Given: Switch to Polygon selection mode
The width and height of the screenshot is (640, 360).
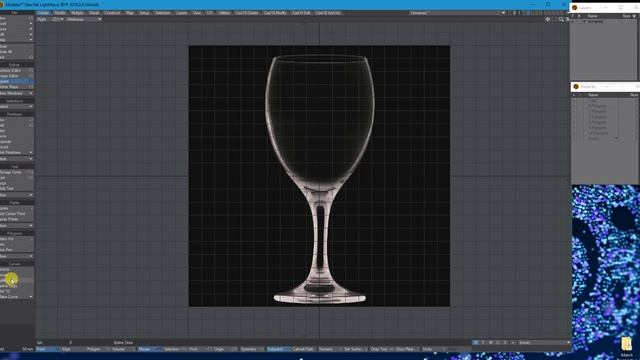Looking at the screenshot, I should pos(97,349).
